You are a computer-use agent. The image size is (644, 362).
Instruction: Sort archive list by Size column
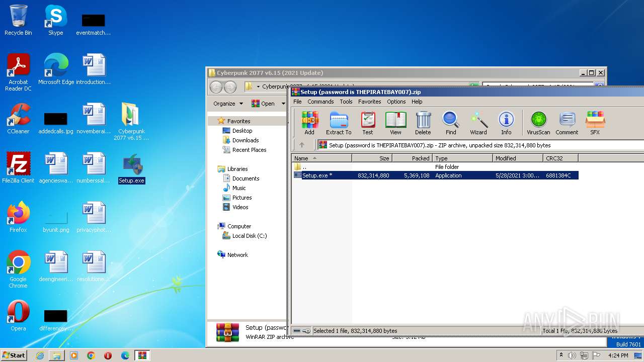click(x=372, y=158)
